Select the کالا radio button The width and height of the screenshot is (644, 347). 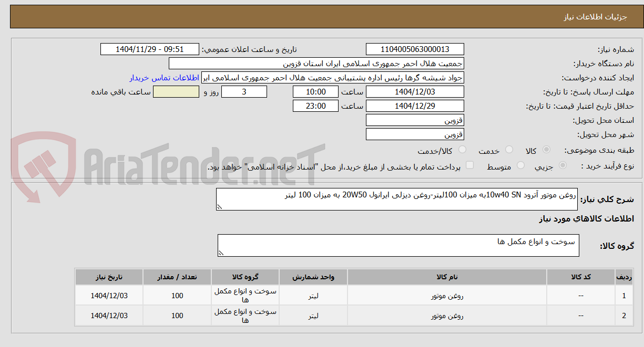coord(546,150)
